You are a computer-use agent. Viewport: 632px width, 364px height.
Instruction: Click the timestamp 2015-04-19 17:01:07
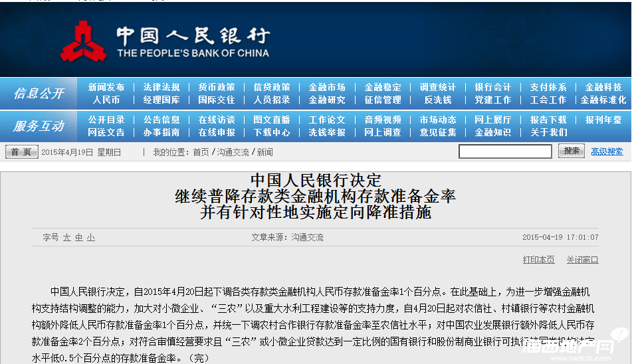pyautogui.click(x=560, y=237)
